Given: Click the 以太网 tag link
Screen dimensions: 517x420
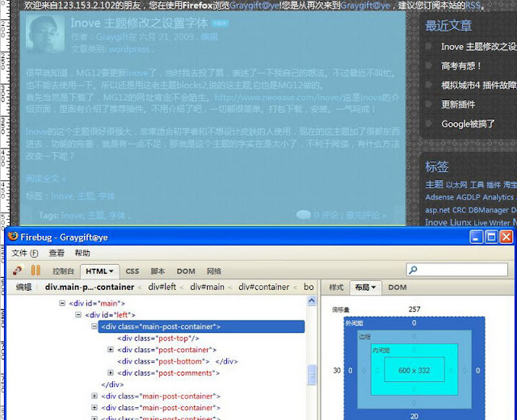Looking at the screenshot, I should click(x=456, y=184).
